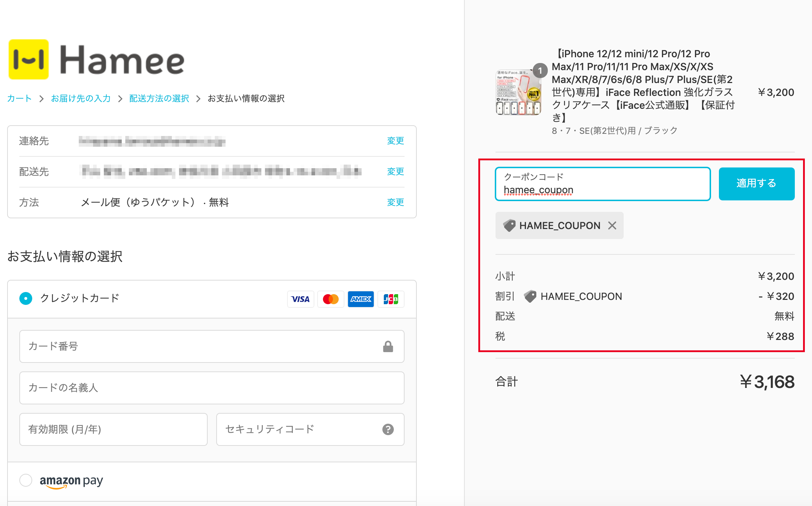This screenshot has width=812, height=506.
Task: Click the 無料 shipping value
Action: coord(784,316)
